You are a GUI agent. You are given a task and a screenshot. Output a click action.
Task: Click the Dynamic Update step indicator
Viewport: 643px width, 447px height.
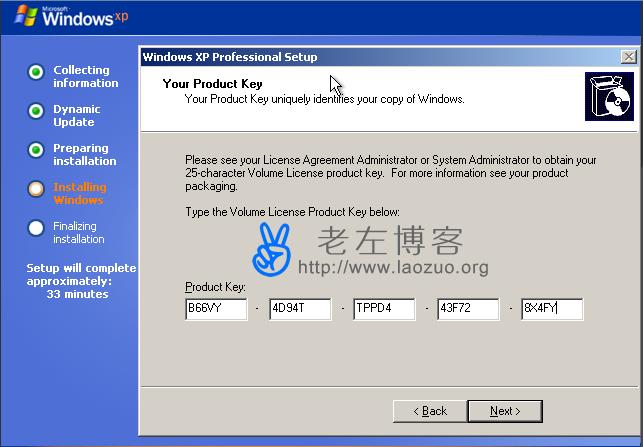(36, 111)
